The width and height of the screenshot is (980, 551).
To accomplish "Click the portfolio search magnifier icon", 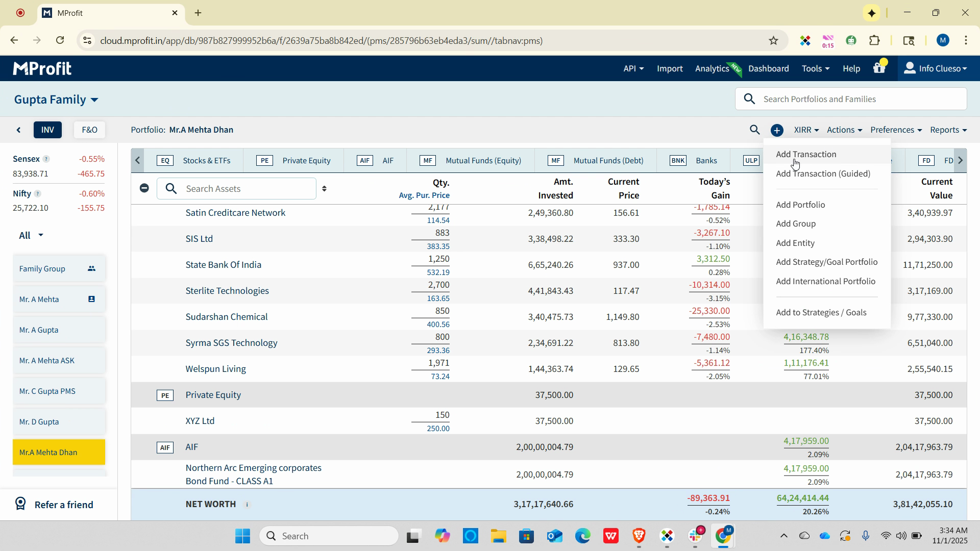I will tap(754, 130).
